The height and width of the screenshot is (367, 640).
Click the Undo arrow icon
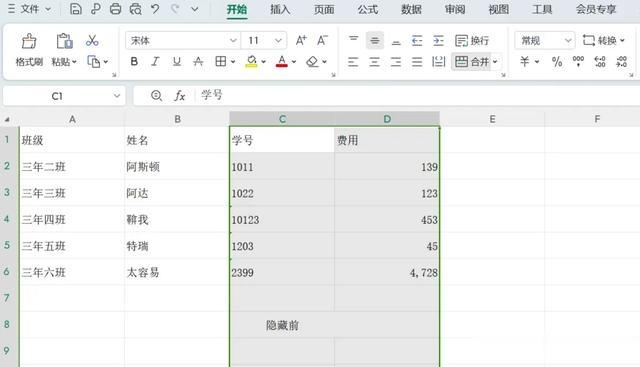click(155, 9)
